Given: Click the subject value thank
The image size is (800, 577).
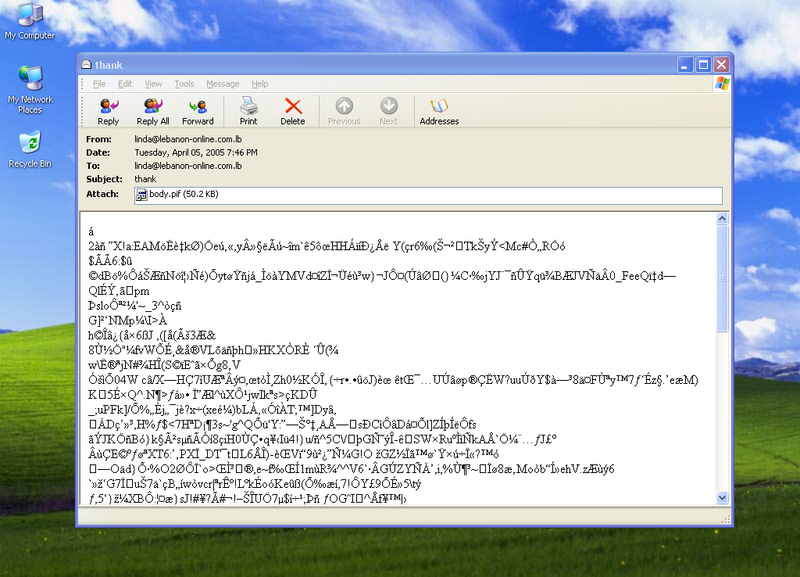Looking at the screenshot, I should tap(145, 179).
